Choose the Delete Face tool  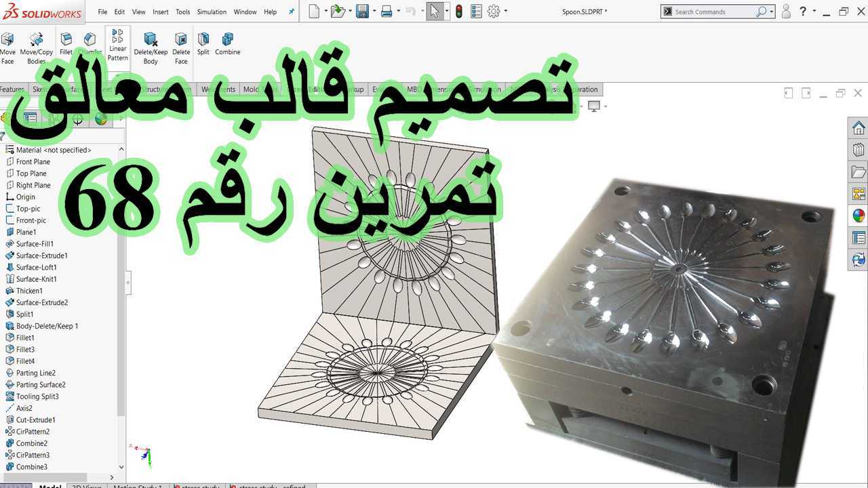coord(181,48)
